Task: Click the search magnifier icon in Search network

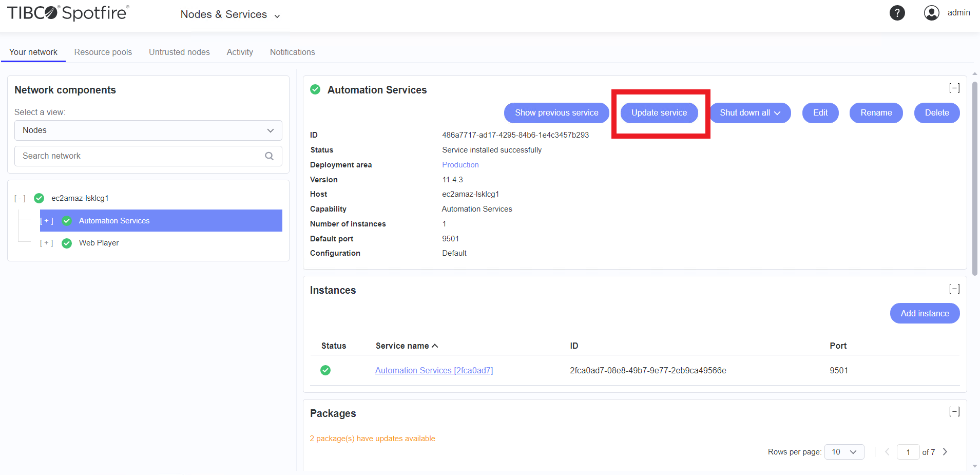Action: pos(269,156)
